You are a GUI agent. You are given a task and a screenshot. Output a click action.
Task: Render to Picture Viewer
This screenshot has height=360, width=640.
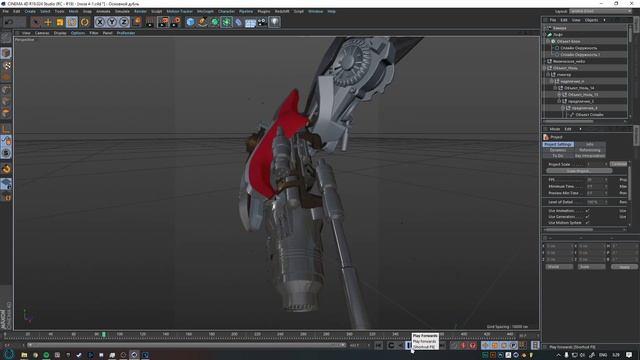[163, 22]
